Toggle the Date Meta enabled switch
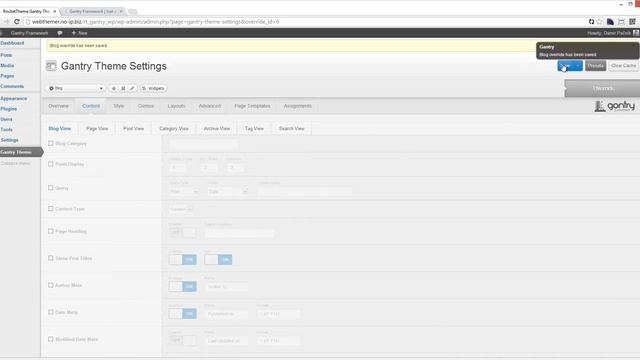The height and width of the screenshot is (360, 640). (x=182, y=313)
